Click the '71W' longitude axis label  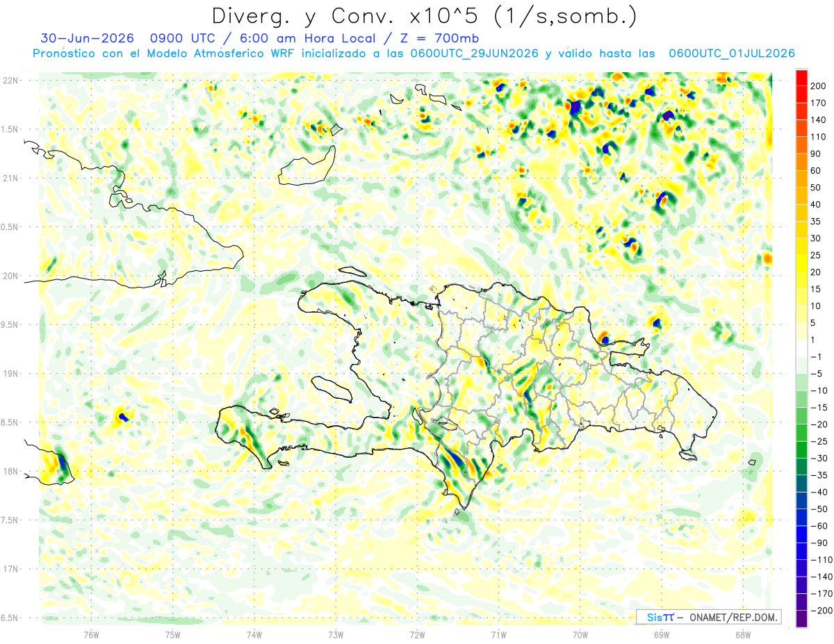point(498,635)
